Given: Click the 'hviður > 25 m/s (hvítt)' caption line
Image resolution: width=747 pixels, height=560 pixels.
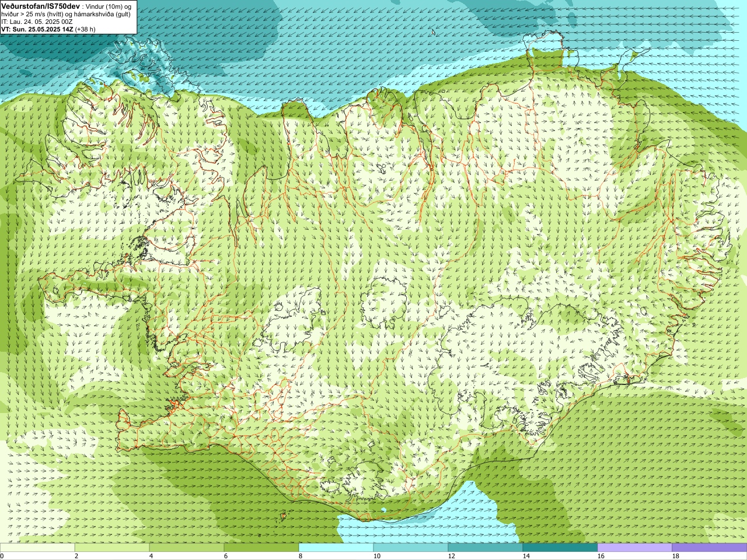Looking at the screenshot, I should coord(33,14).
